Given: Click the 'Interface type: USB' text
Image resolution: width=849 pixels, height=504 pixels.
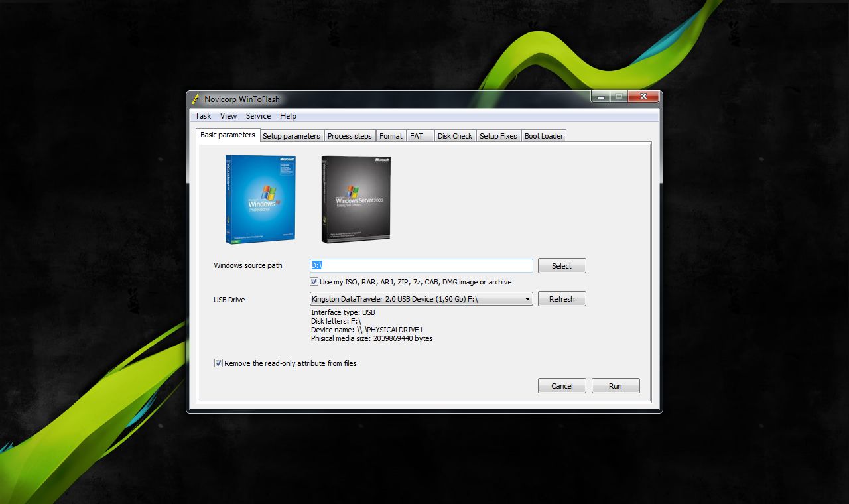Looking at the screenshot, I should [x=343, y=312].
